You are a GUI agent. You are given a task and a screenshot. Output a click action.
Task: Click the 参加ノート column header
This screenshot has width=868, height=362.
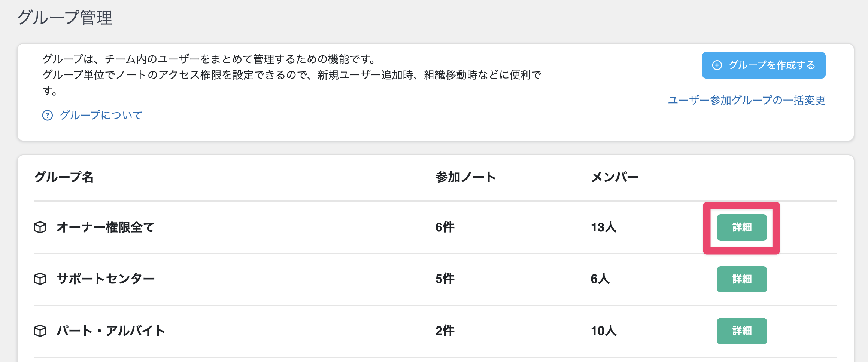tap(465, 177)
